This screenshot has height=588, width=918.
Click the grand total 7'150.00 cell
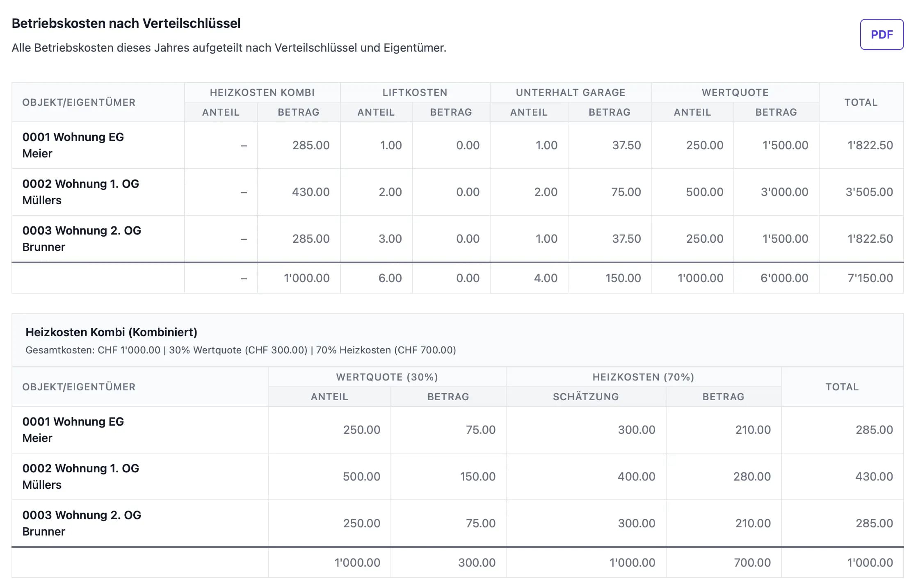[870, 278]
